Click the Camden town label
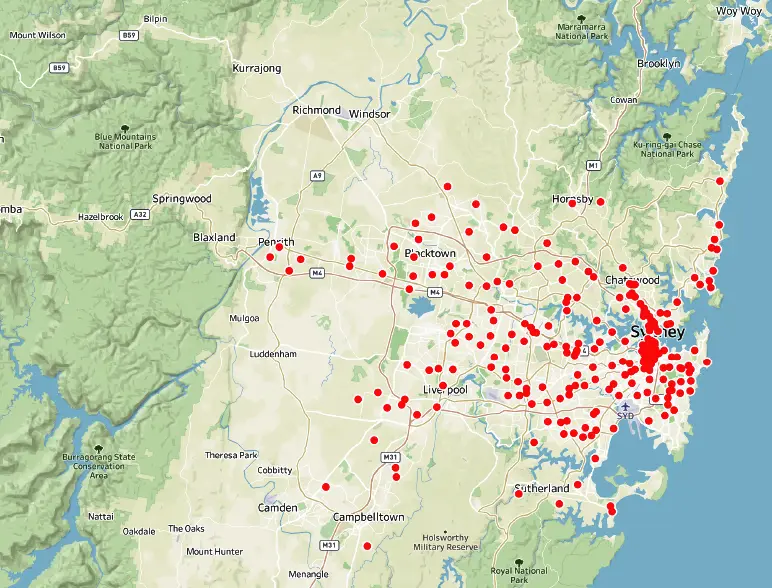Viewport: 772px width, 588px height. coord(277,508)
